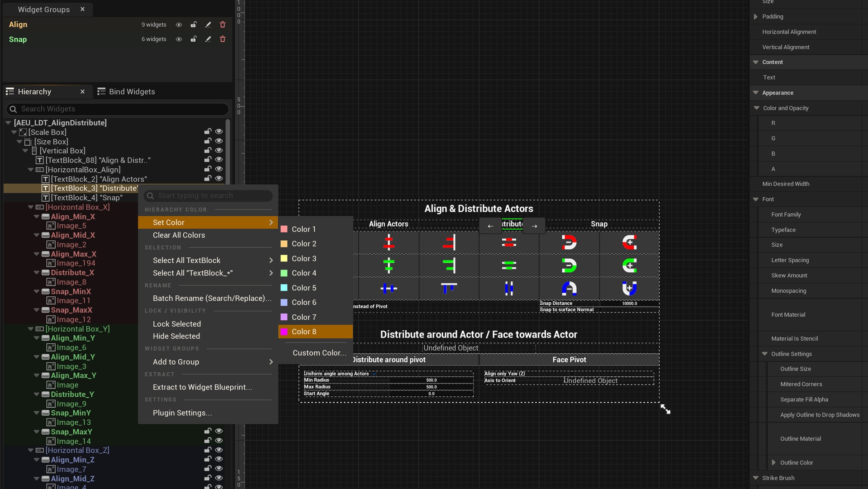Click green align-center icon in canvas
Viewport: 868px width, 489px height.
coord(389,265)
